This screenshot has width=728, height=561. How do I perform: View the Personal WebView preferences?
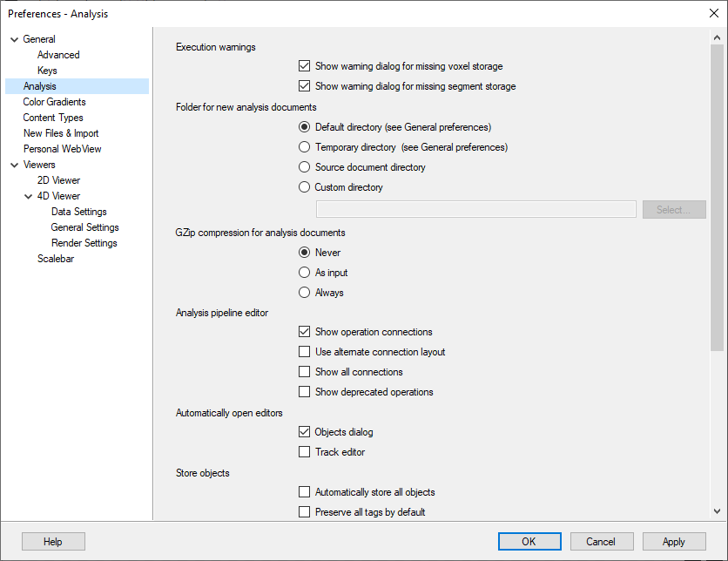tap(63, 148)
